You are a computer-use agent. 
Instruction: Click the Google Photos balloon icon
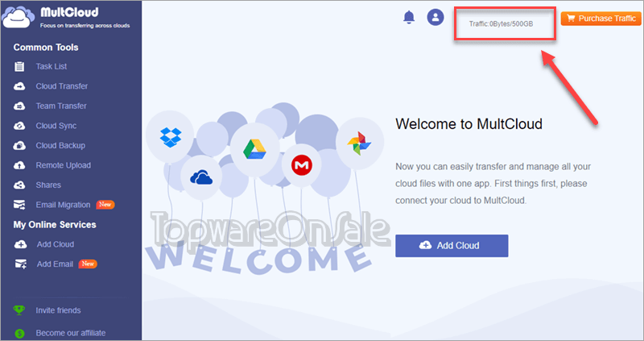tap(359, 143)
